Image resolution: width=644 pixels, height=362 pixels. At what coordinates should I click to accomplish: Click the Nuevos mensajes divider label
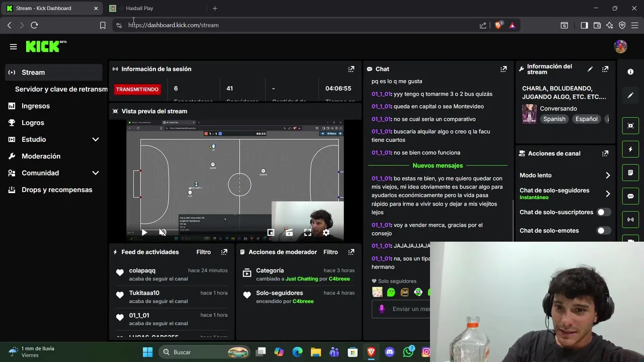coord(438,165)
